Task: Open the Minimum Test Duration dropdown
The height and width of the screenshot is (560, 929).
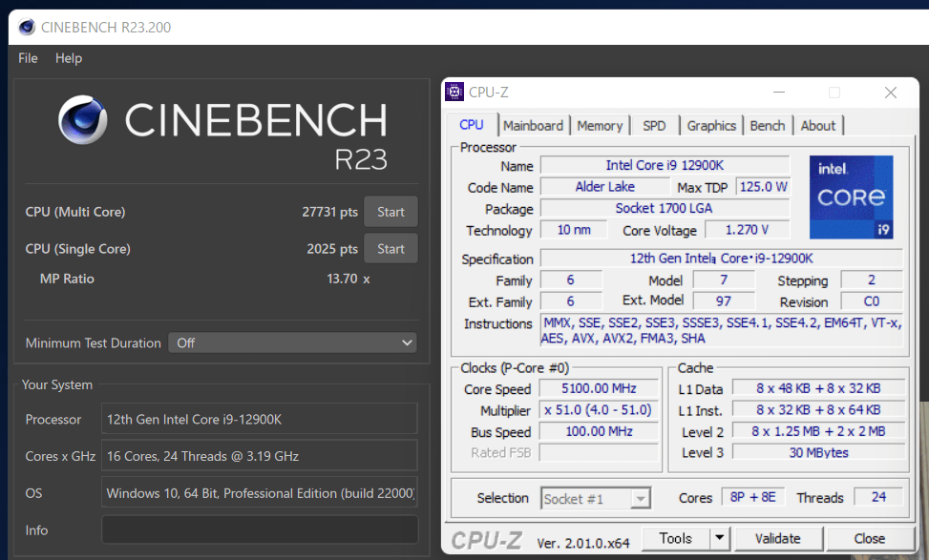Action: [293, 342]
